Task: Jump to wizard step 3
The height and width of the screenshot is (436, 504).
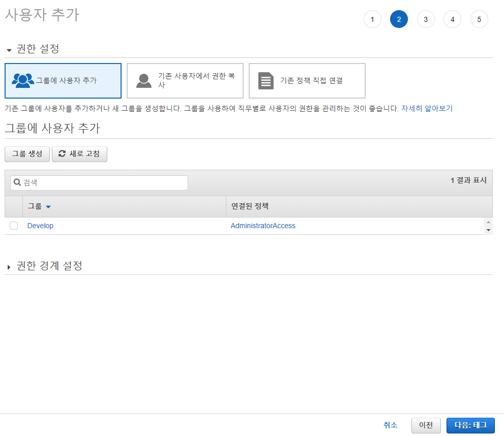Action: 426,19
